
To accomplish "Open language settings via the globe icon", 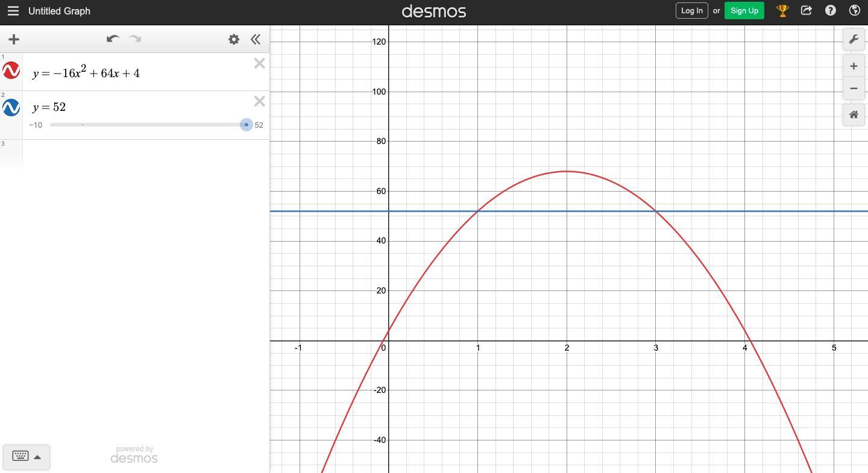I will 854,11.
